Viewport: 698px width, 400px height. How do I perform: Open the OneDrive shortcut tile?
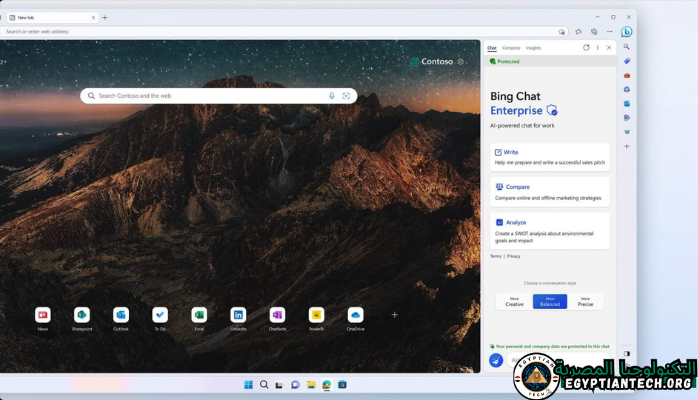[355, 315]
